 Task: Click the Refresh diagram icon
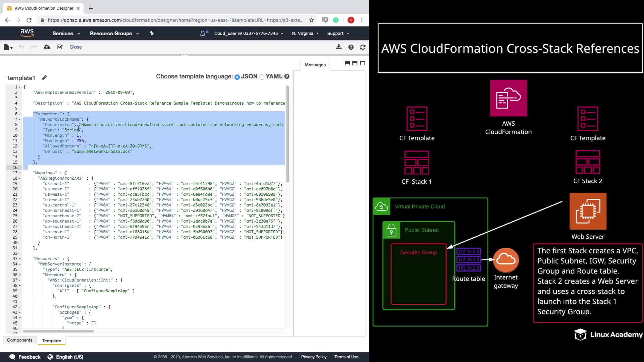click(363, 47)
